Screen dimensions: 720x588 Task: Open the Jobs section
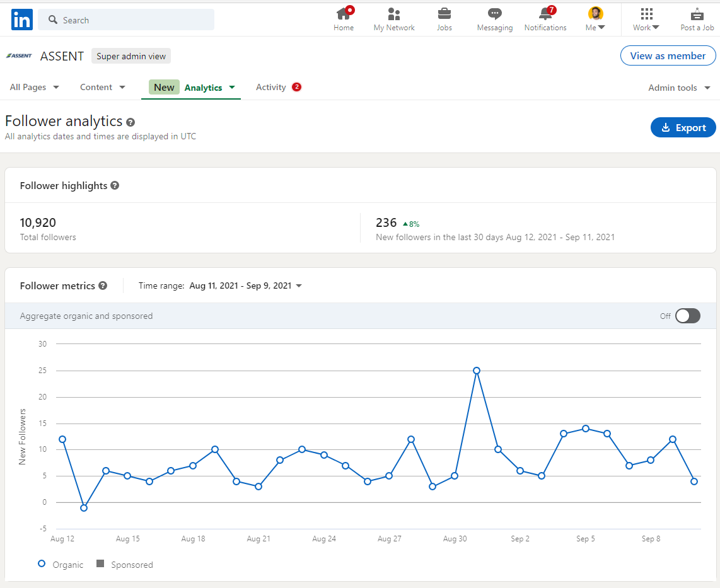pyautogui.click(x=444, y=19)
